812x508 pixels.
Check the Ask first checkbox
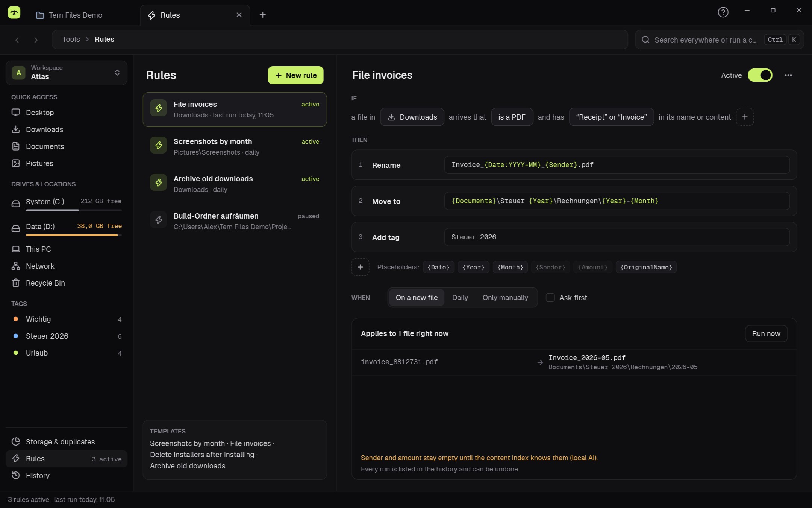(x=550, y=298)
